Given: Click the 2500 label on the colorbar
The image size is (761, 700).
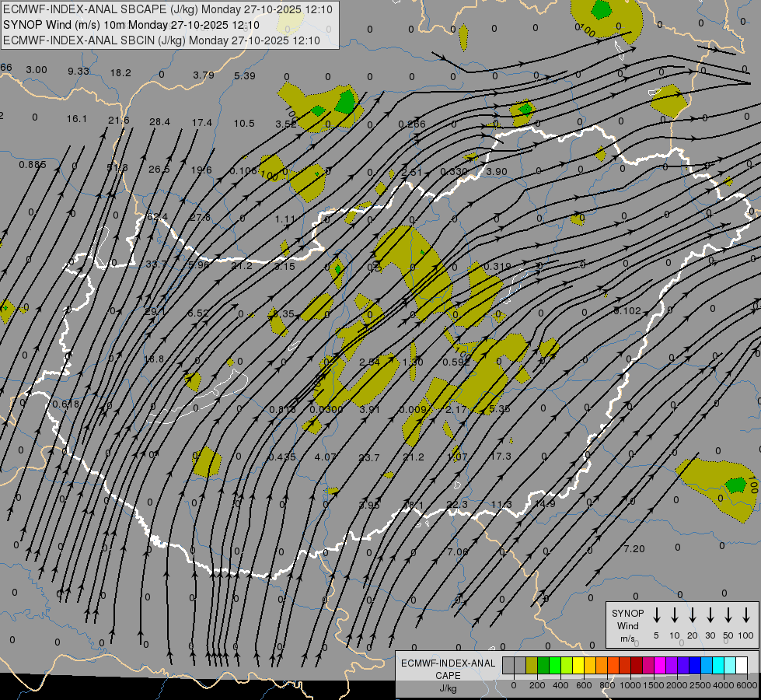Looking at the screenshot, I should tap(700, 685).
